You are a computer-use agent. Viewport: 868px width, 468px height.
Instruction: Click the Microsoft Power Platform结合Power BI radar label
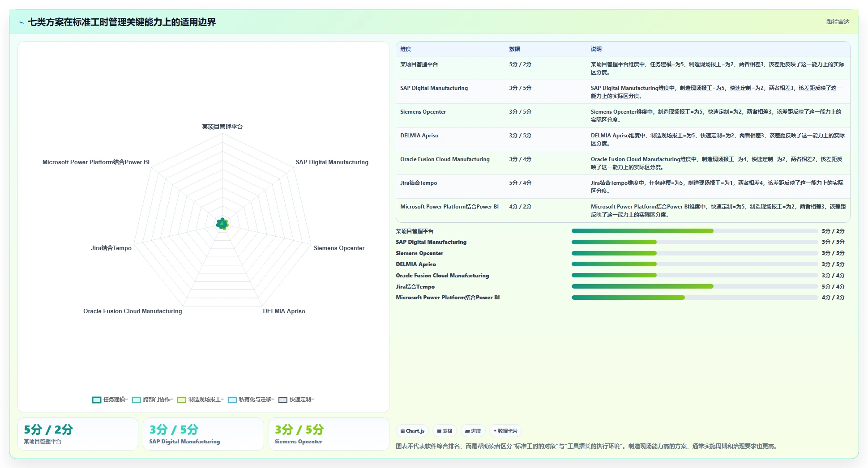click(x=96, y=162)
